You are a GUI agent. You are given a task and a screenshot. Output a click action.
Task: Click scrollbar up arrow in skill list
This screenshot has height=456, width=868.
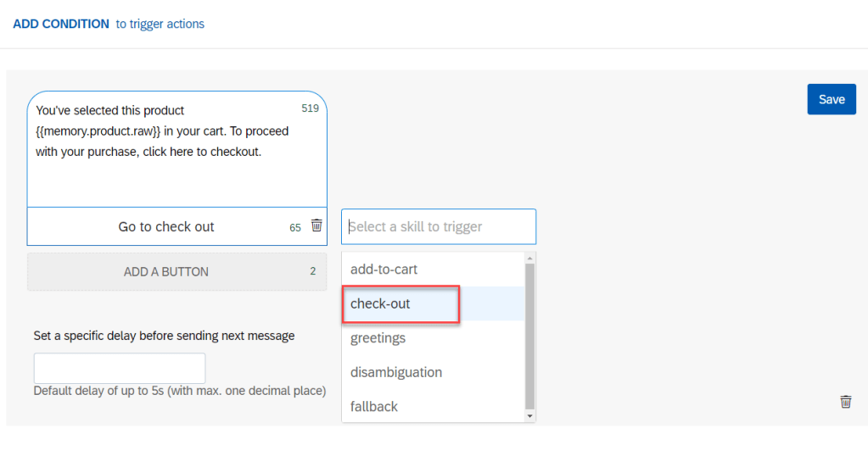click(x=530, y=258)
